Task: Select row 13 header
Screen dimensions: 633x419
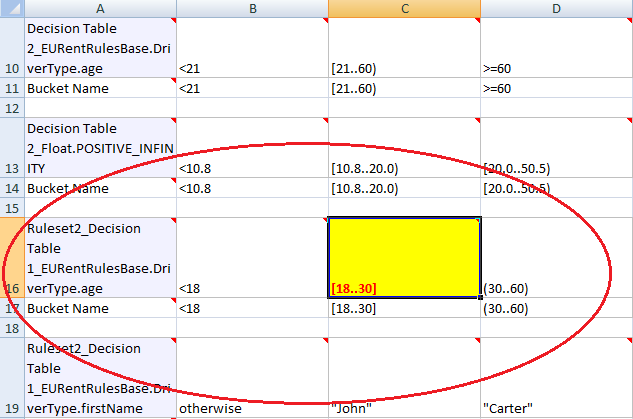Action: [12, 148]
